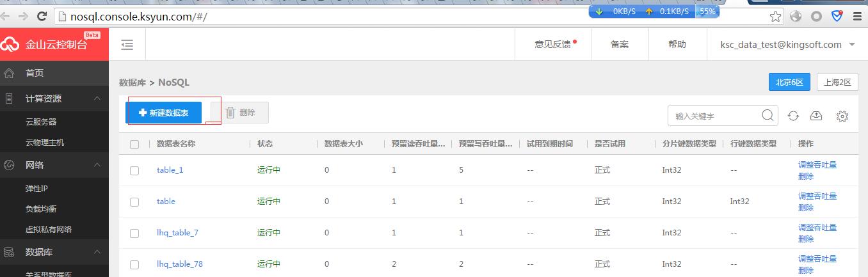Collapse the sidebar with the hamburger icon

[x=127, y=45]
